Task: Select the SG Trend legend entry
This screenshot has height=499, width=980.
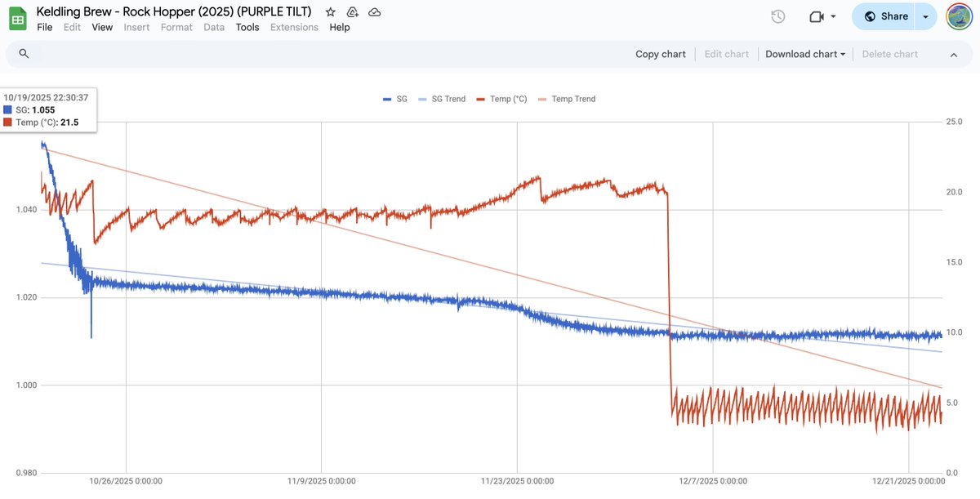Action: [x=442, y=99]
